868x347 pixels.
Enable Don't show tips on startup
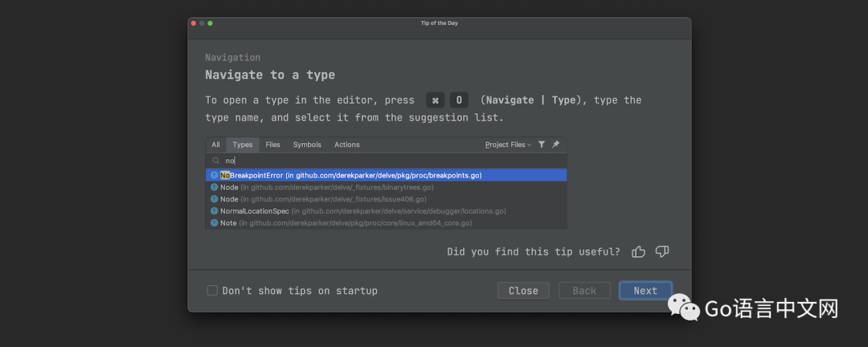[x=212, y=291]
